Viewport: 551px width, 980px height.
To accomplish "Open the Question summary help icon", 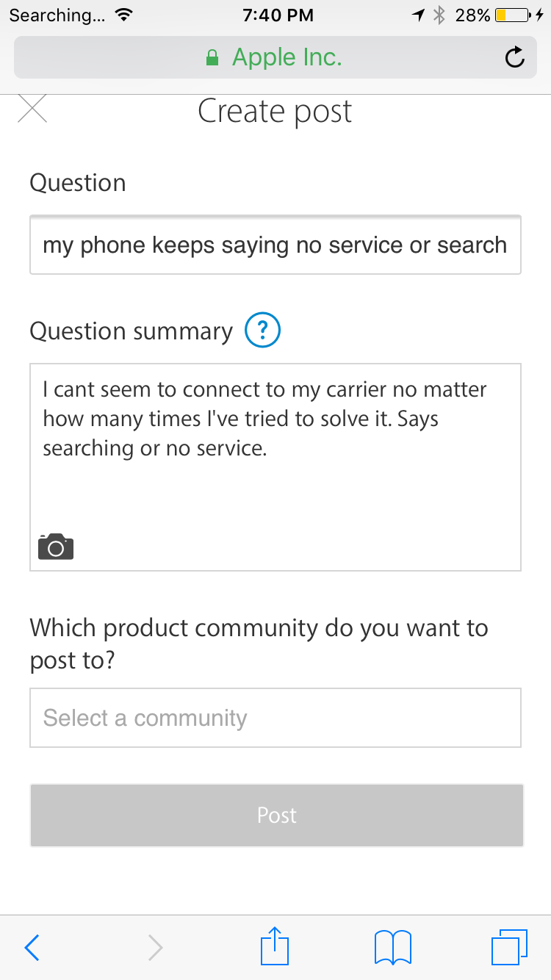I will coord(262,331).
